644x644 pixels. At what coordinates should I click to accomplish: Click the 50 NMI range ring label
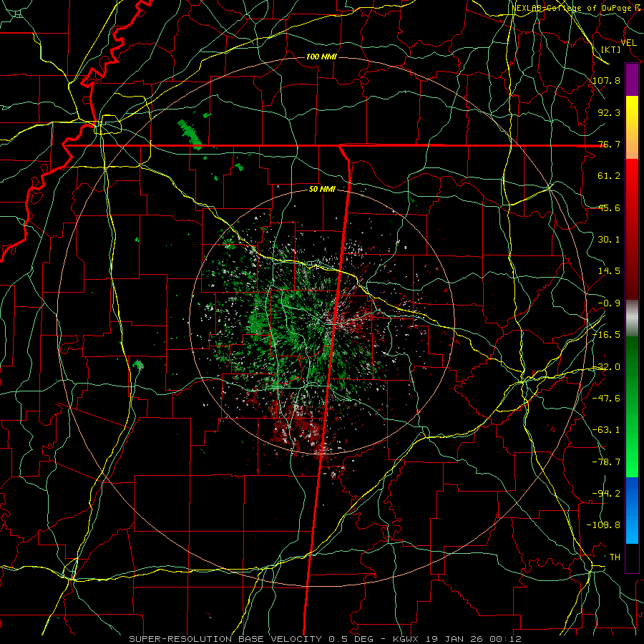coord(322,190)
